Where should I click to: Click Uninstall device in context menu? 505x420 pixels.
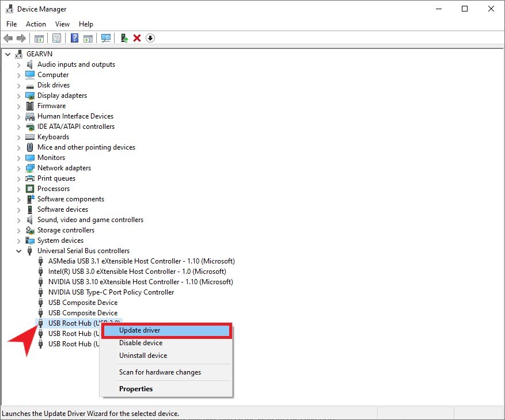143,356
